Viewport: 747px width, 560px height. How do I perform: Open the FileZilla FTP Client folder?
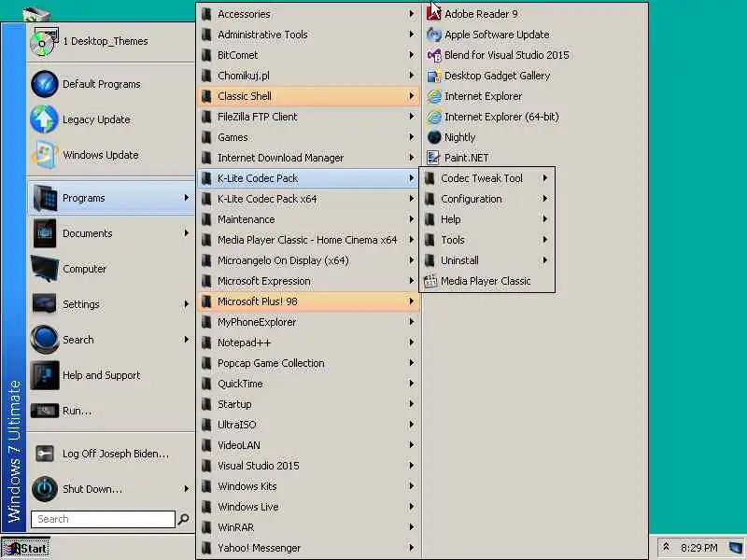(x=308, y=117)
